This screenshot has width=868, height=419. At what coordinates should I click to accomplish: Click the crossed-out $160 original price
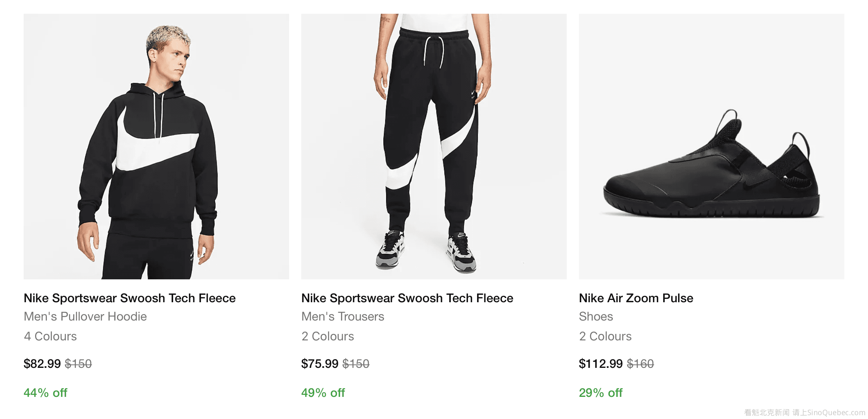click(640, 364)
